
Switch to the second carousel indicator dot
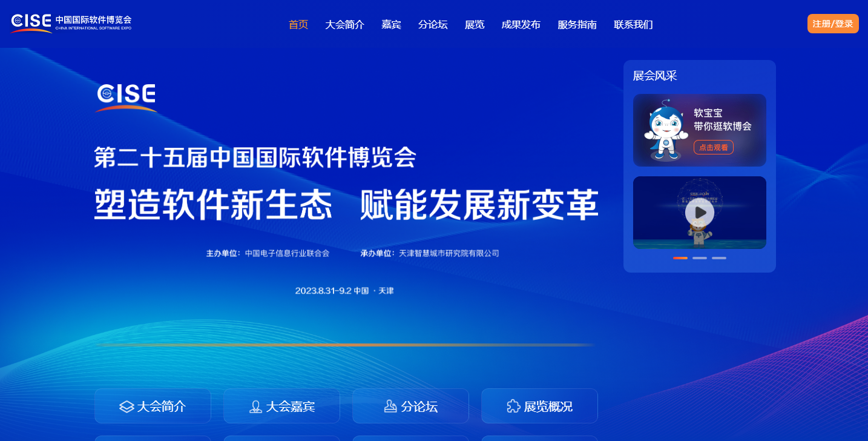coord(700,258)
